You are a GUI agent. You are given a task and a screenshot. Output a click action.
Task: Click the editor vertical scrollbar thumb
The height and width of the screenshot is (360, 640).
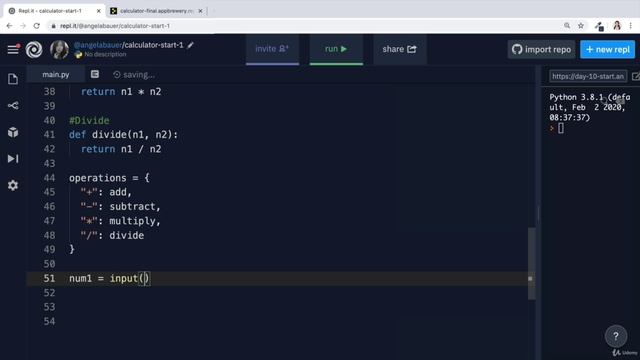click(531, 263)
